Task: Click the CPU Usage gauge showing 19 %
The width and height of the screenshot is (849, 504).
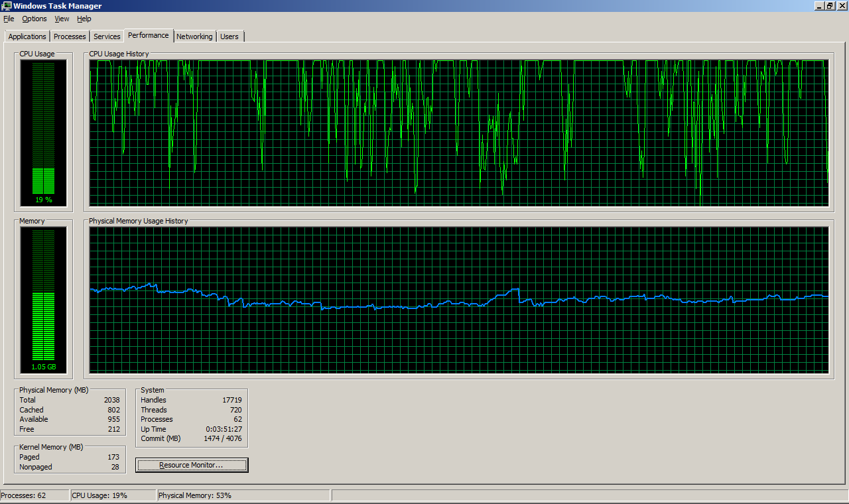Action: coord(44,133)
